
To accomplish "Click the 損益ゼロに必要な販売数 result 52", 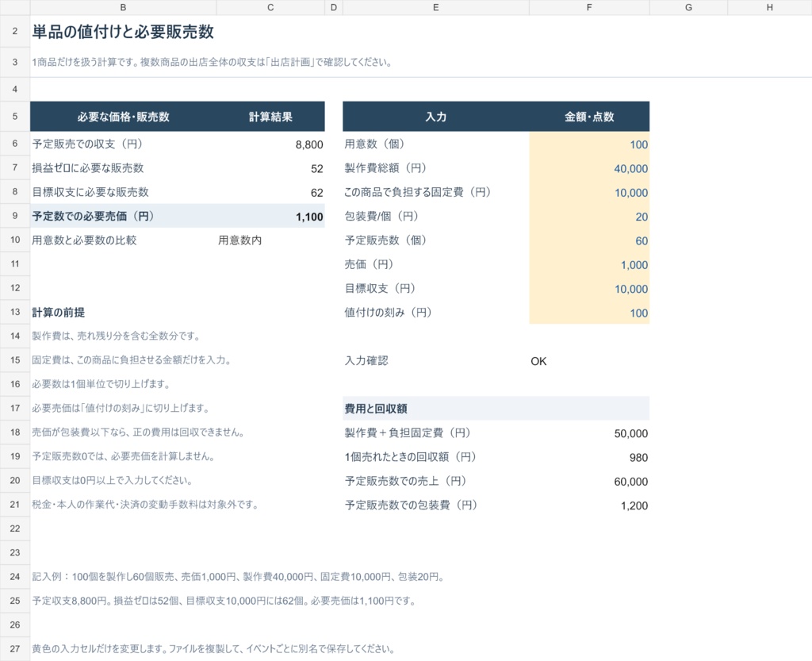I will tap(270, 168).
